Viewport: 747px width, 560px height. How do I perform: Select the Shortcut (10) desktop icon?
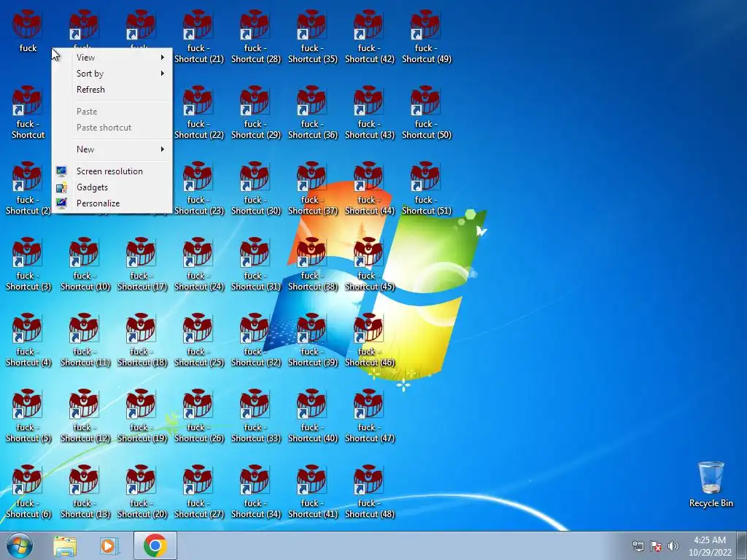[x=85, y=265]
